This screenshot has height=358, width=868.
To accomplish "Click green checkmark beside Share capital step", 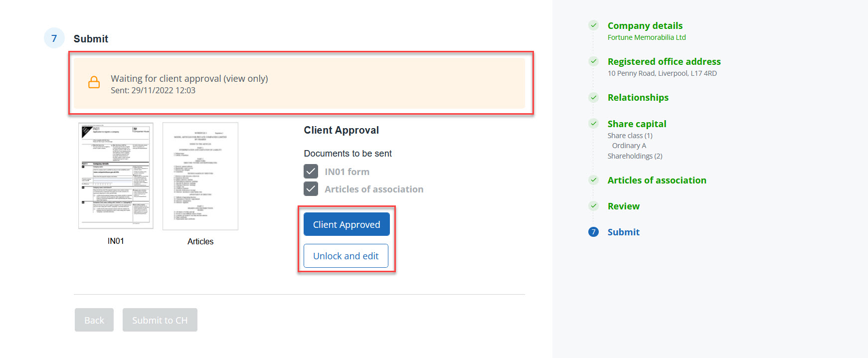I will coord(593,124).
